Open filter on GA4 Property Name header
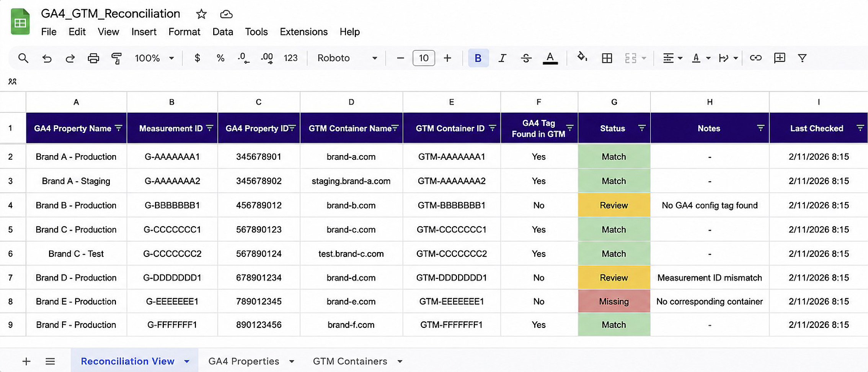868x372 pixels. [119, 128]
